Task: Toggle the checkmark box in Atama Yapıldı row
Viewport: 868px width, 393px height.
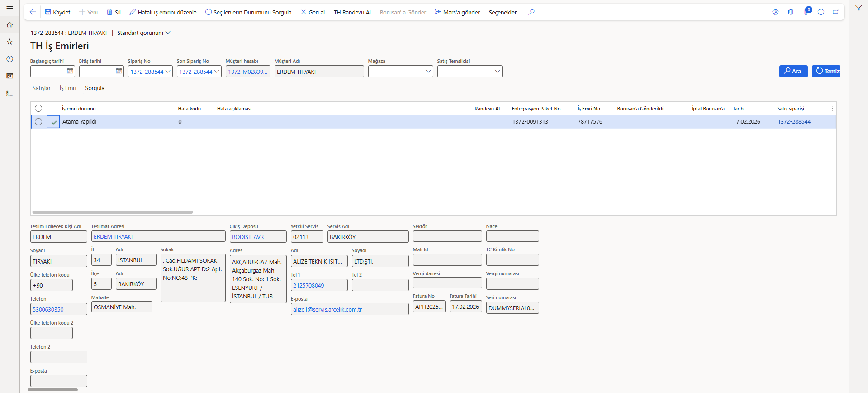Action: (53, 122)
